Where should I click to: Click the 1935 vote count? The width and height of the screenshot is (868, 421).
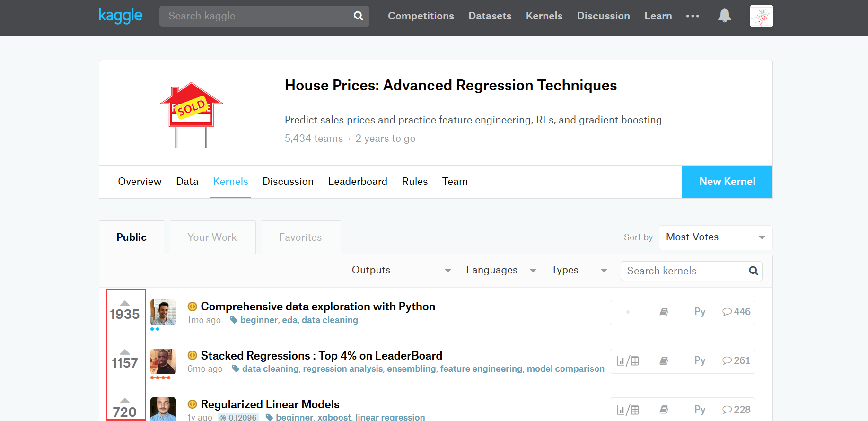click(125, 315)
